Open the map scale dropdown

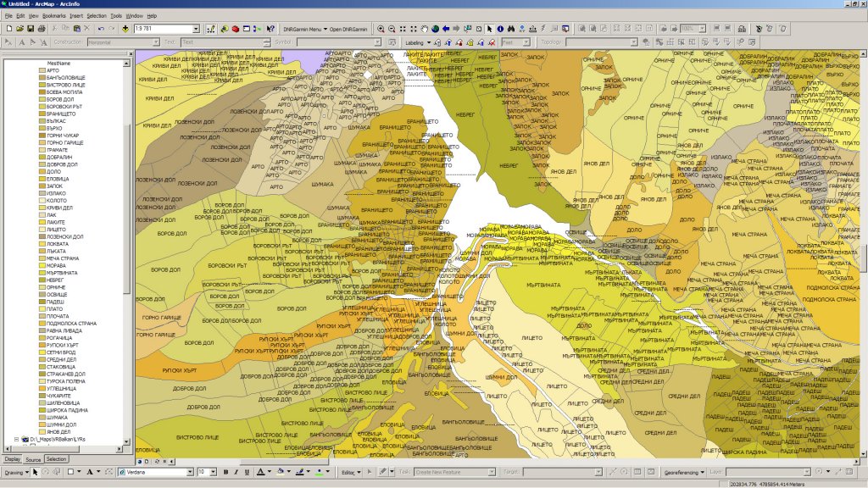[196, 29]
